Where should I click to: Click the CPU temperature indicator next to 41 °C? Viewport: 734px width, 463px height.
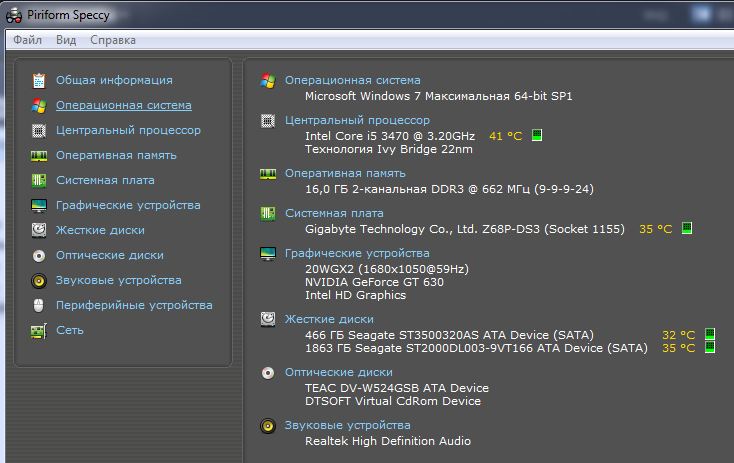tap(537, 135)
